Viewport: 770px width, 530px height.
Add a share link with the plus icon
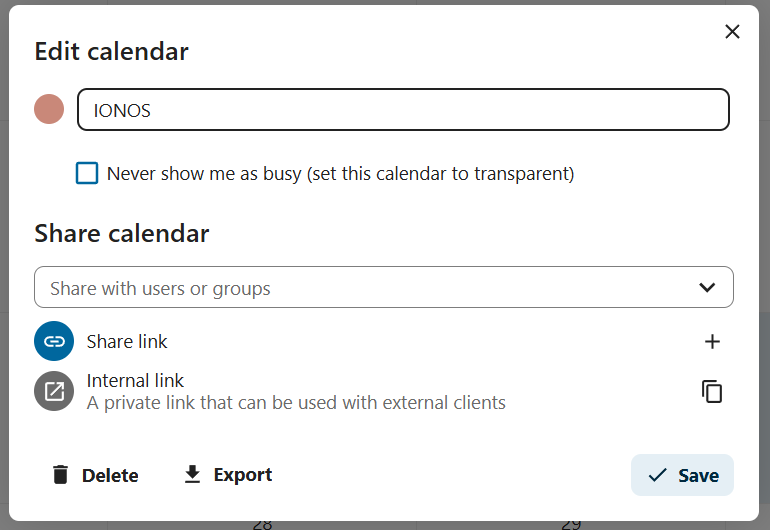tap(712, 342)
